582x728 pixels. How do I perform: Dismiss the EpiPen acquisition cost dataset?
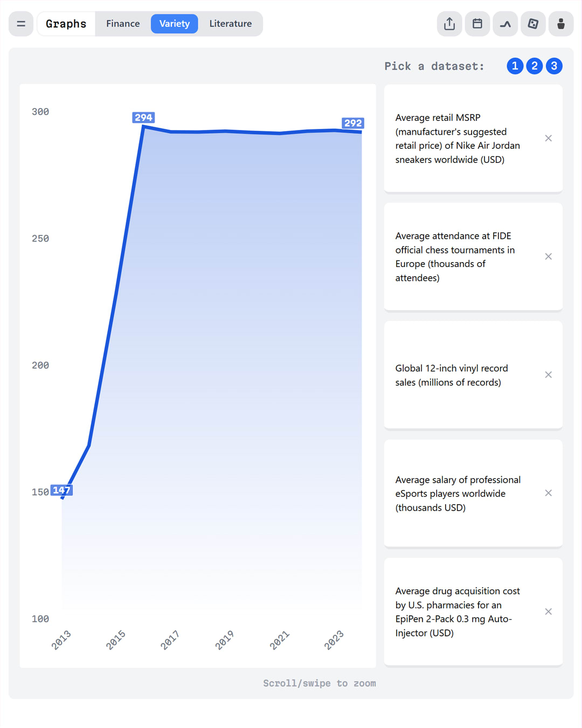(x=548, y=612)
